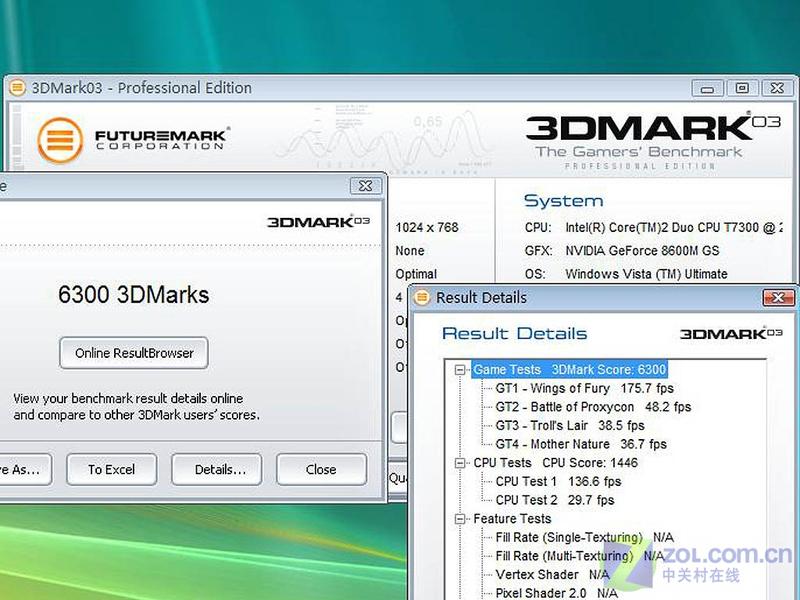The width and height of the screenshot is (800, 600).
Task: Select CPU Test 2 29.7 fps row
Action: coord(555,500)
